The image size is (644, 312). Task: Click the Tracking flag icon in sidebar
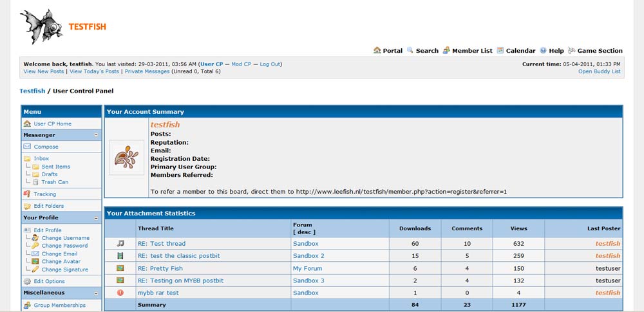coord(27,194)
